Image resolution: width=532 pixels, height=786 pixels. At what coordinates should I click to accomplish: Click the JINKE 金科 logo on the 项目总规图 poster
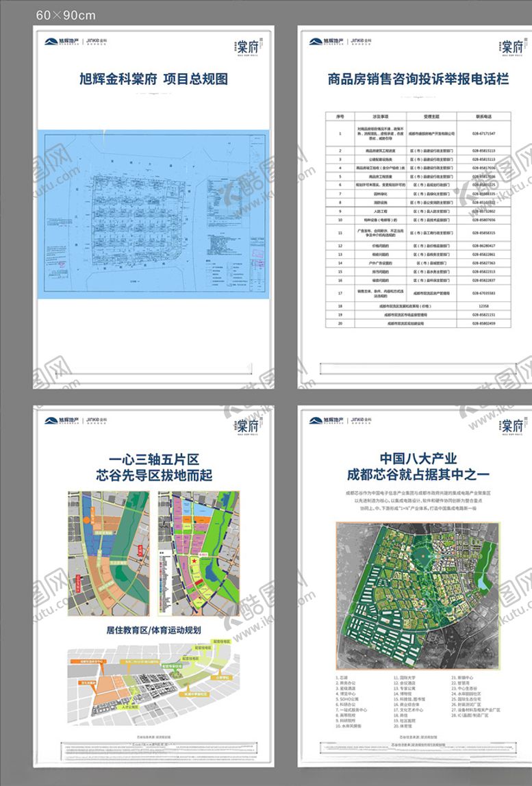(x=97, y=42)
